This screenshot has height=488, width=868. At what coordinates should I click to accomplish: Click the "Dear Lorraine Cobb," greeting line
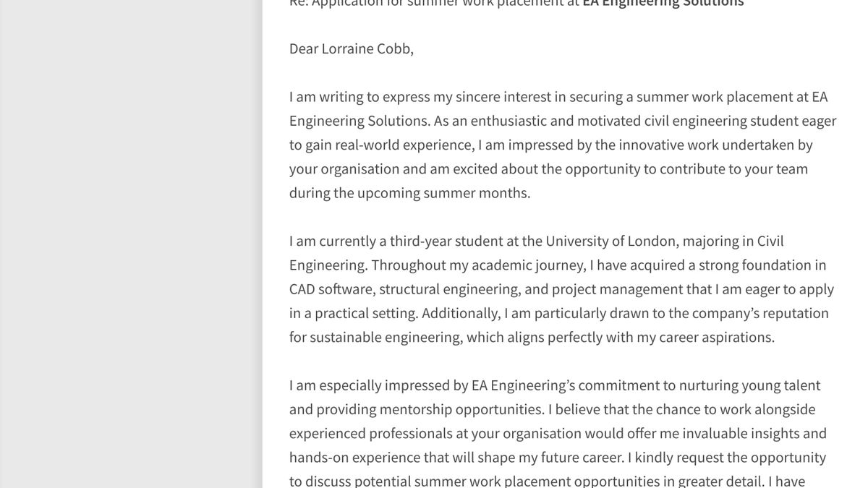point(351,48)
